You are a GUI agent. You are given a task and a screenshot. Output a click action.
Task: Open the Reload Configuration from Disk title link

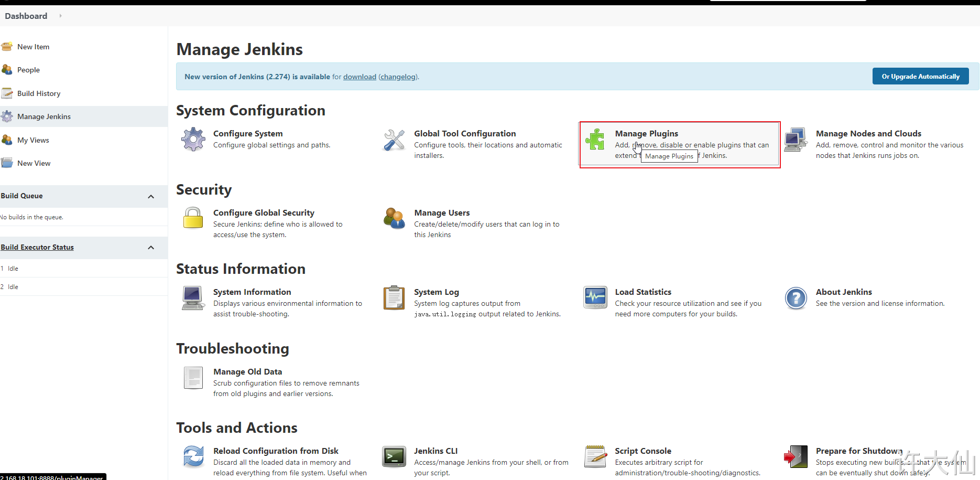point(276,451)
